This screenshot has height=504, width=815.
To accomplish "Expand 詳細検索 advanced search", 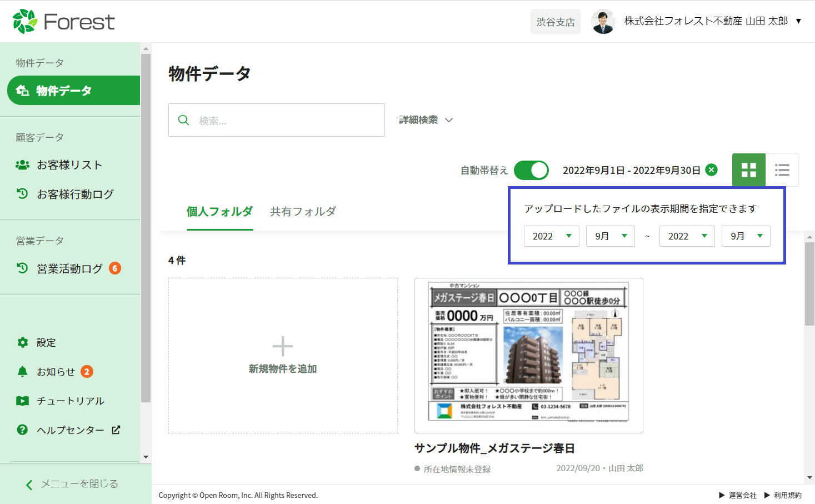I will (x=426, y=120).
